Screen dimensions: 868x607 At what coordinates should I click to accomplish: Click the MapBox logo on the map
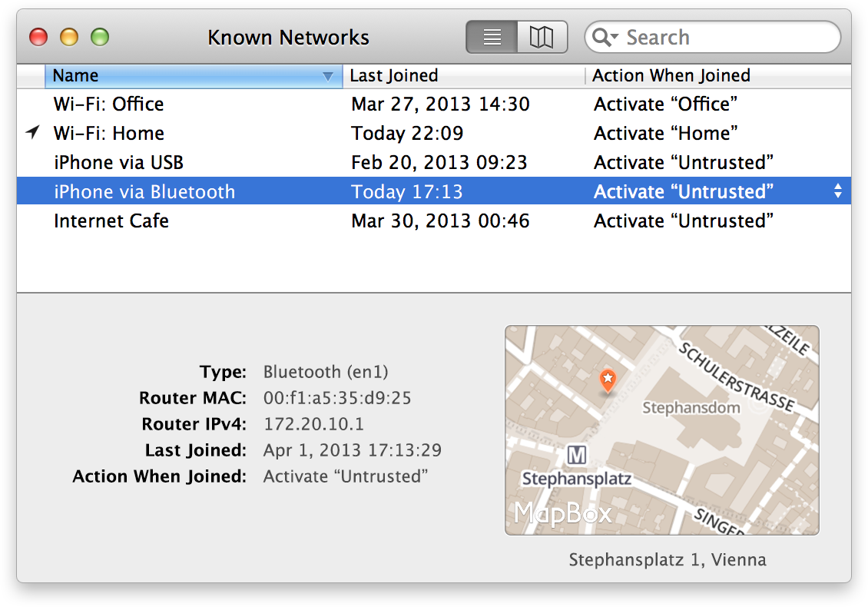[562, 512]
